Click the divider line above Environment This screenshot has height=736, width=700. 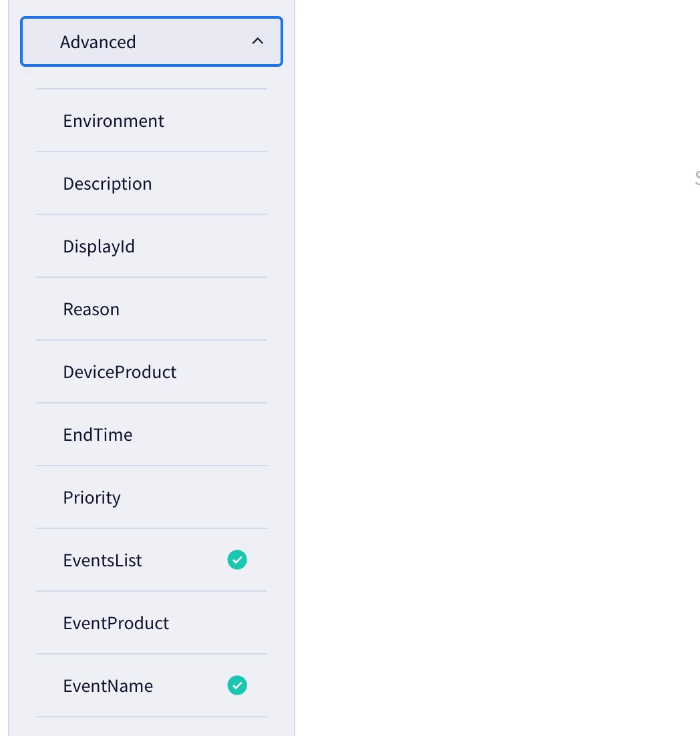pos(151,89)
